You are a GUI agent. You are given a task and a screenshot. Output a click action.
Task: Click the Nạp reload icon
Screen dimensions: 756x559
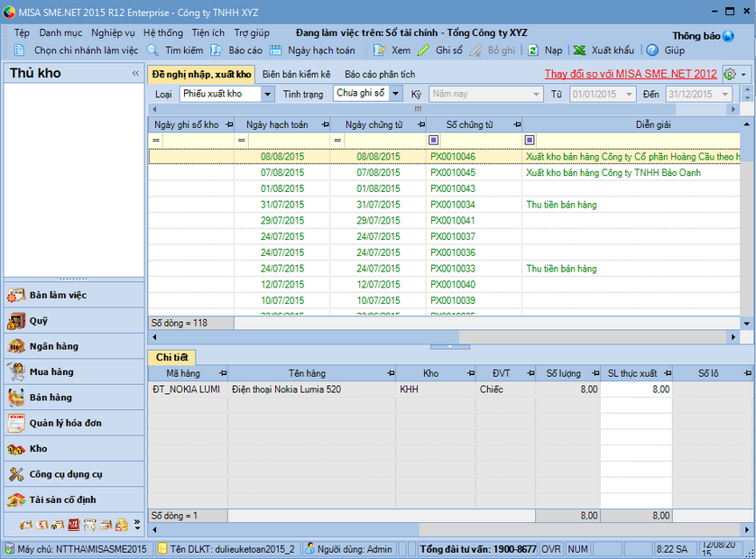click(x=533, y=50)
